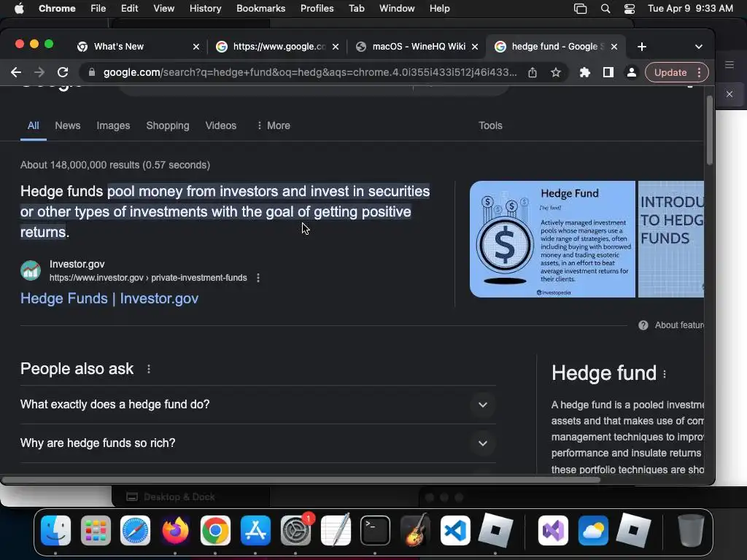The image size is (747, 560).
Task: Open the Tools search options
Action: pyautogui.click(x=490, y=125)
